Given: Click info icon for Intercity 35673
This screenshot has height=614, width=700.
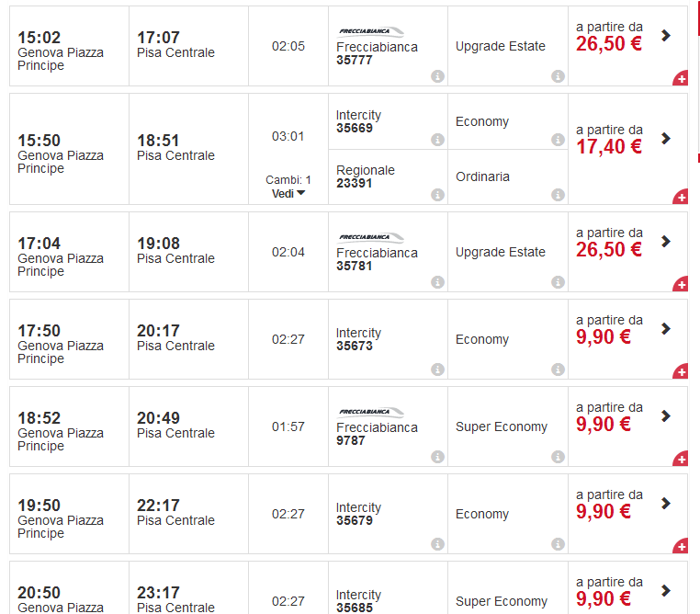Looking at the screenshot, I should (x=437, y=370).
